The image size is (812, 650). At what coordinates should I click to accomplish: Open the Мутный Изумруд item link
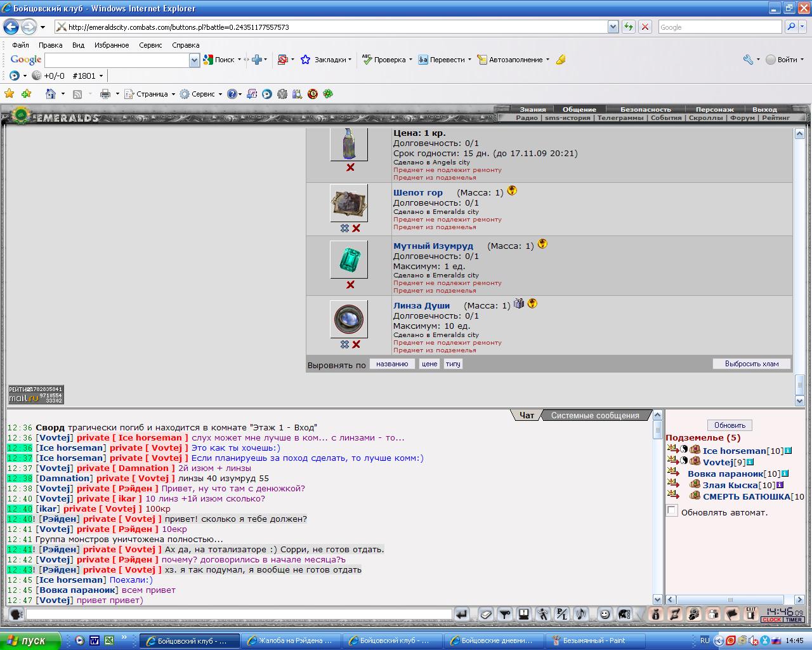433,246
